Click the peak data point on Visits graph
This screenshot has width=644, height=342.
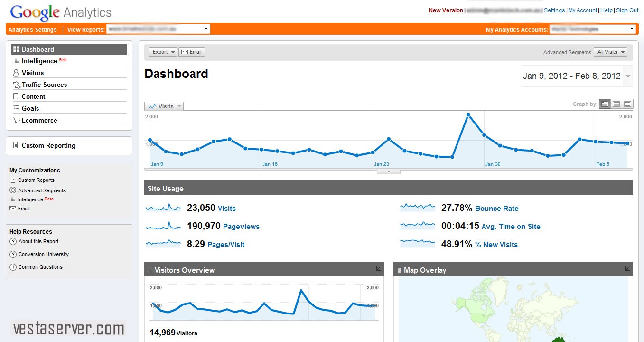pyautogui.click(x=468, y=114)
